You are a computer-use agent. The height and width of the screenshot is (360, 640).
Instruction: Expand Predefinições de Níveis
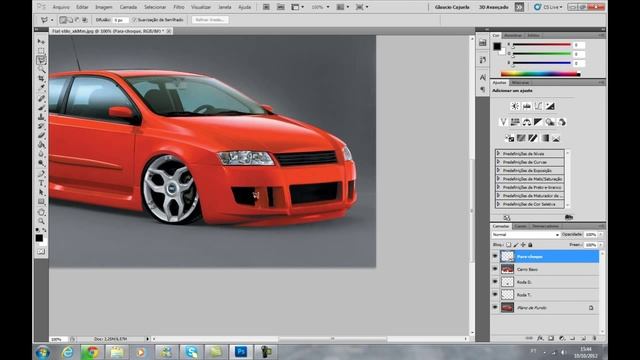(x=498, y=153)
